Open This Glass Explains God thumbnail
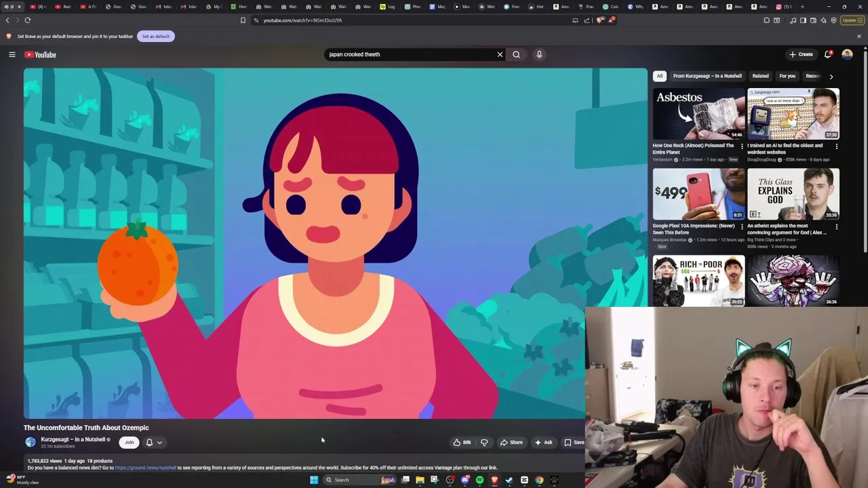Viewport: 868px width, 488px height. [793, 194]
